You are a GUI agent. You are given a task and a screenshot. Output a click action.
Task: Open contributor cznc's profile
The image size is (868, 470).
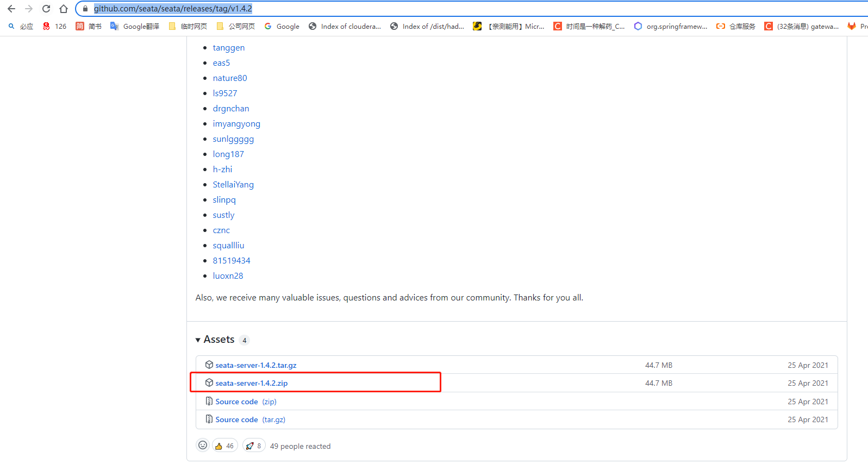[221, 230]
